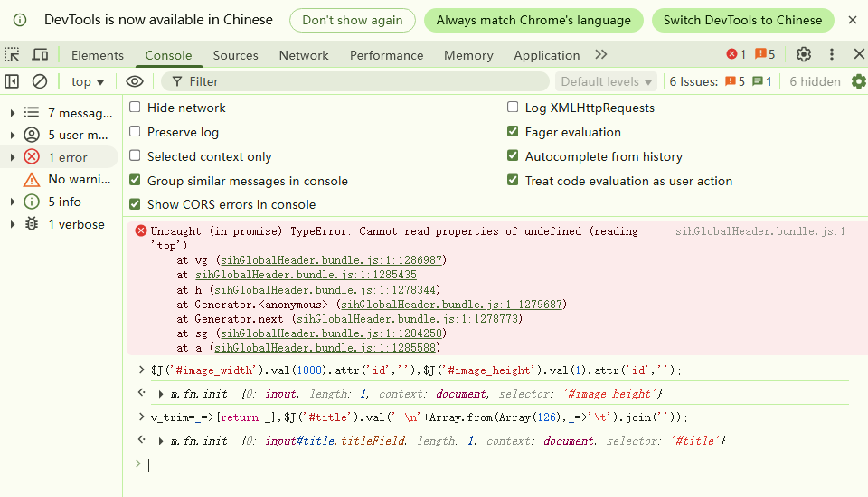Open the top context dropdown

point(88,81)
